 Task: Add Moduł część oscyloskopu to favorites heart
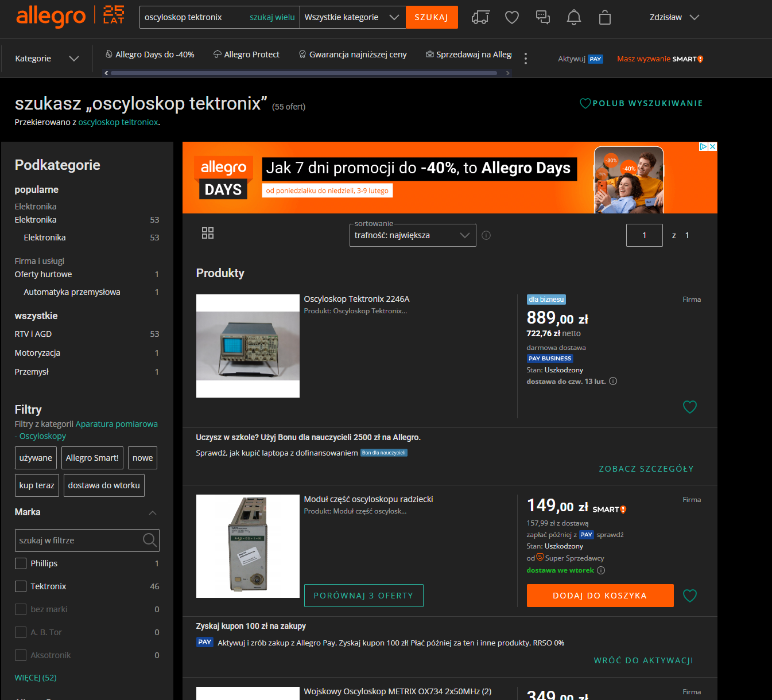(x=690, y=596)
